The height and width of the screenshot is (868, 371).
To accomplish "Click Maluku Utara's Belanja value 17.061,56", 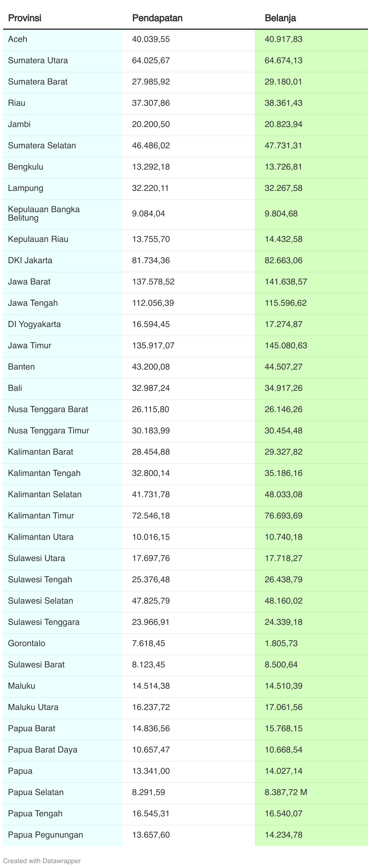I will tap(283, 707).
